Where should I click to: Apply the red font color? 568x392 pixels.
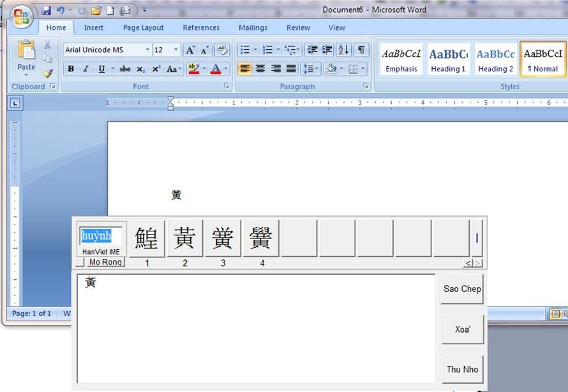point(216,69)
